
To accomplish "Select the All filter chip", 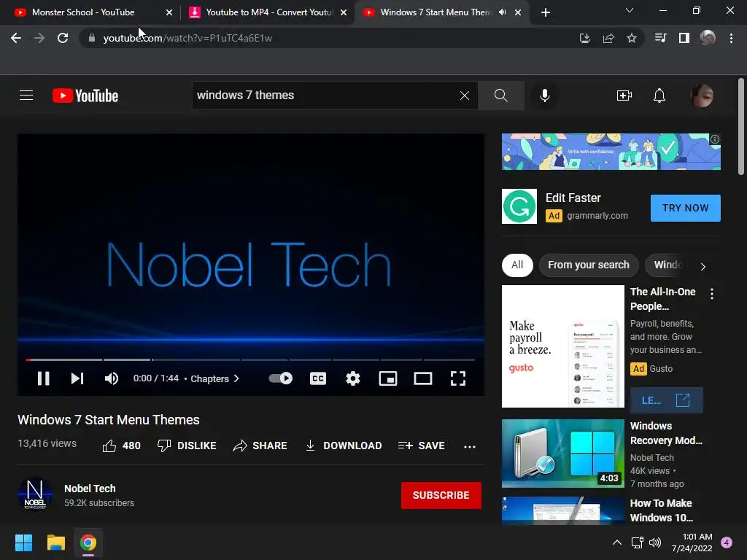I will [517, 265].
